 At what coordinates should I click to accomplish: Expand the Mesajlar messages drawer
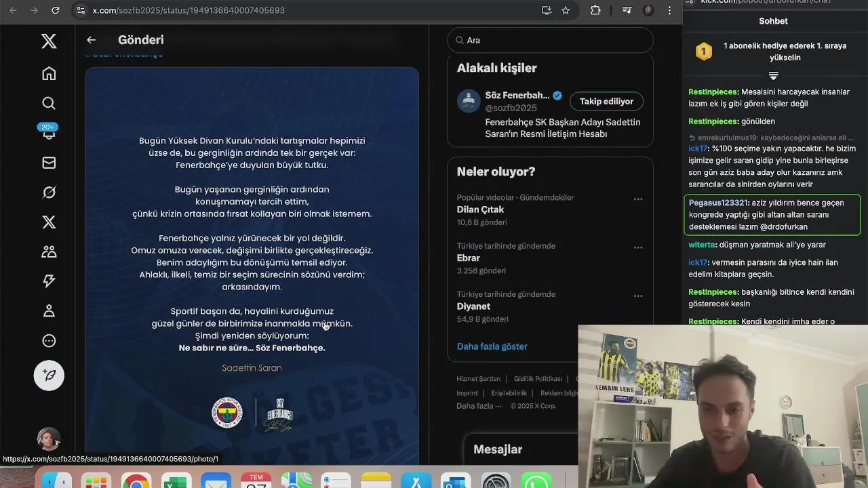[522, 449]
